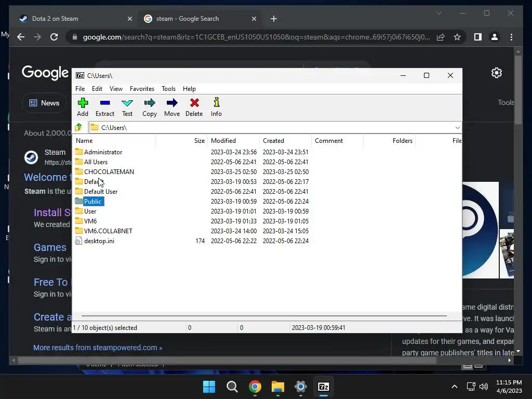Click the 7-Zip taskbar icon
The width and height of the screenshot is (532, 399).
(x=324, y=387)
